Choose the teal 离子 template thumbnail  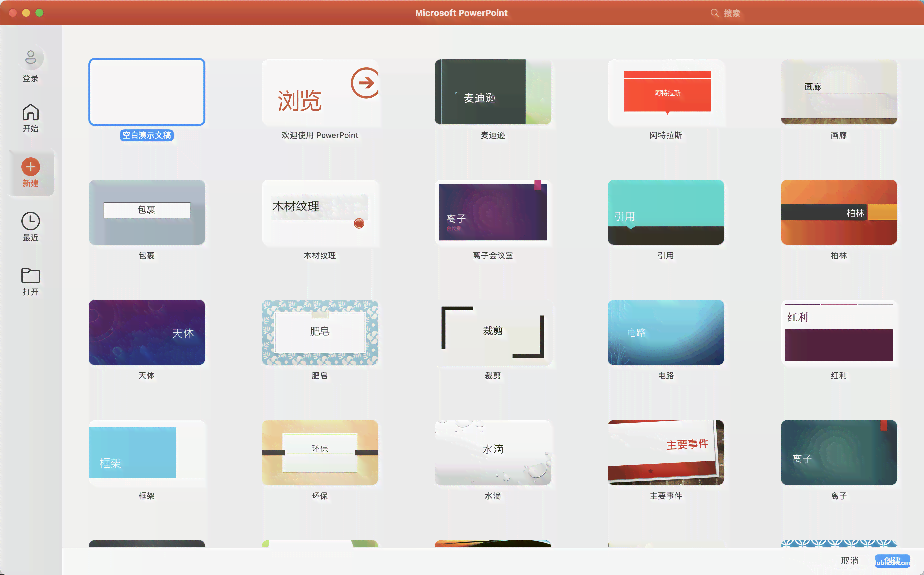coord(839,452)
